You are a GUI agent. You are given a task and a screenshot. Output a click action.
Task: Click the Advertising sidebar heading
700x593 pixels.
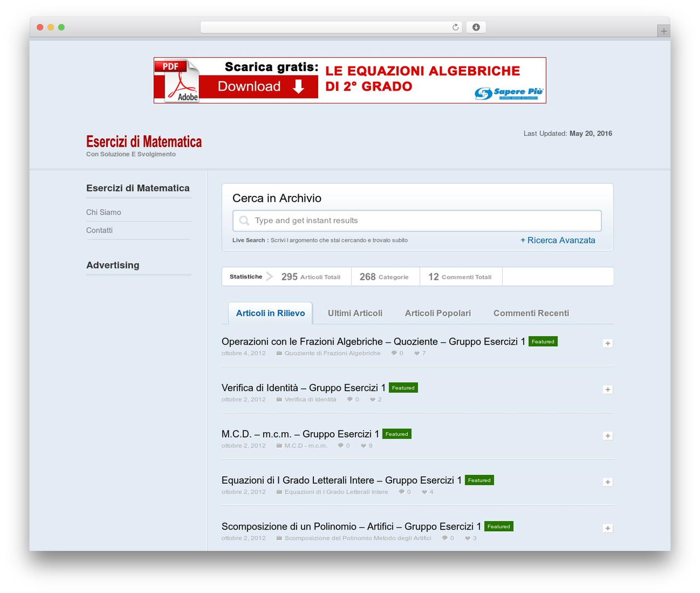coord(113,265)
